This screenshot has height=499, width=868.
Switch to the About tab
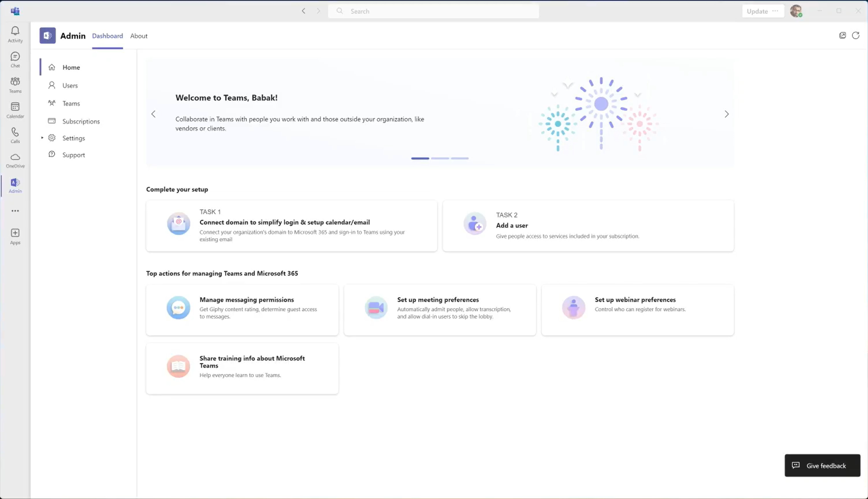[138, 36]
